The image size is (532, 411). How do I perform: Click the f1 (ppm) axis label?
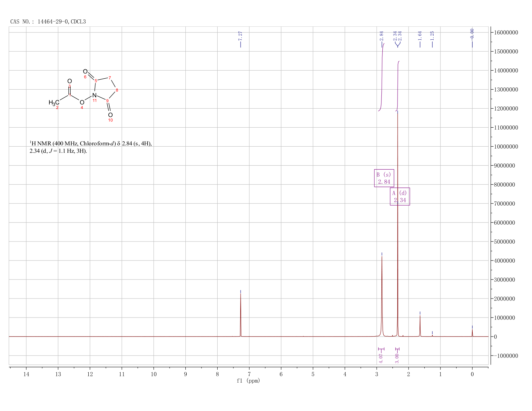click(x=248, y=381)
